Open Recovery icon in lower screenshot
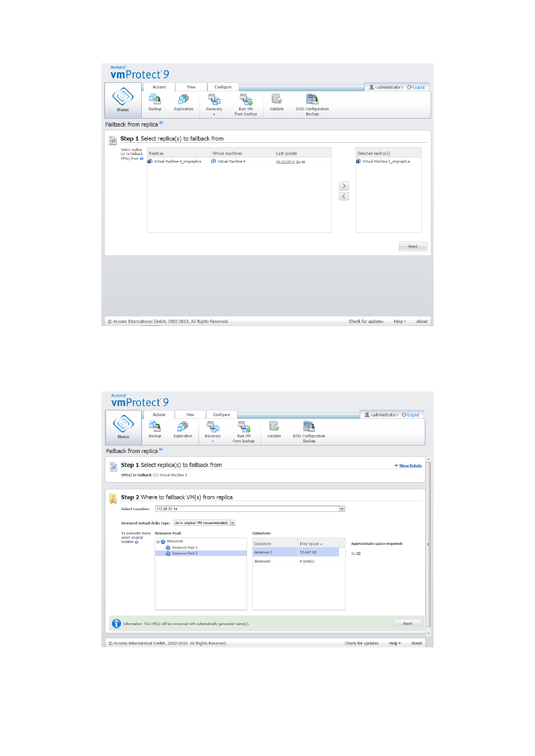 click(213, 426)
